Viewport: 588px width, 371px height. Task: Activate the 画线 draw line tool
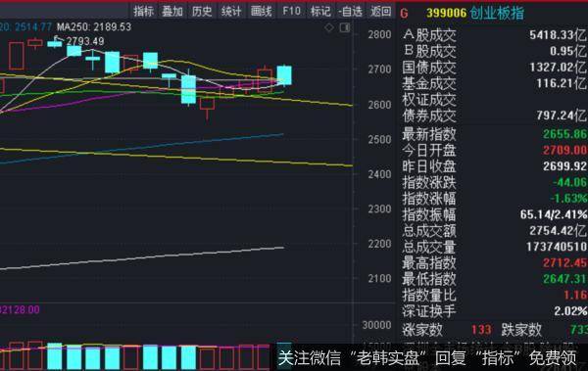[261, 11]
